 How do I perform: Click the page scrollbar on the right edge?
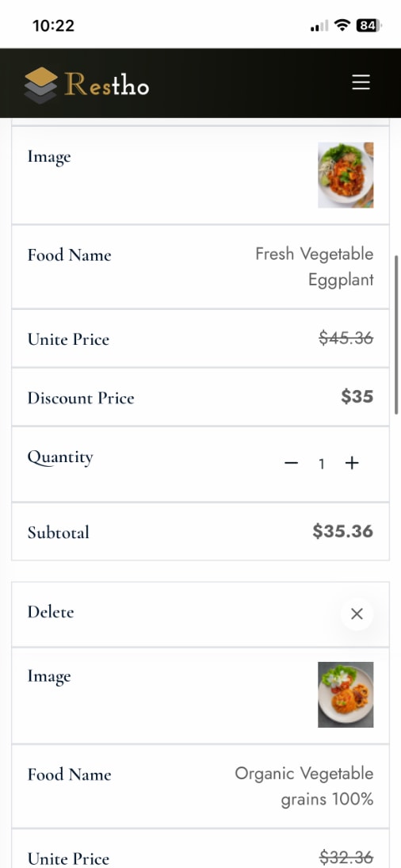(x=396, y=335)
